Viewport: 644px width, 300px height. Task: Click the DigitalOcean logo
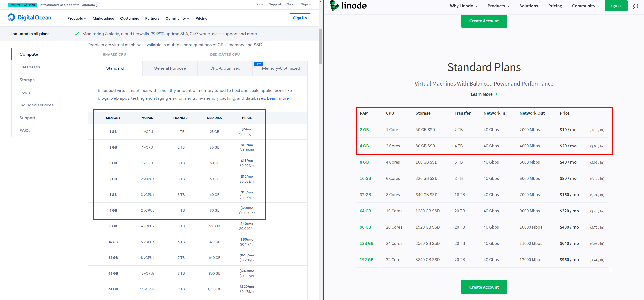(29, 18)
